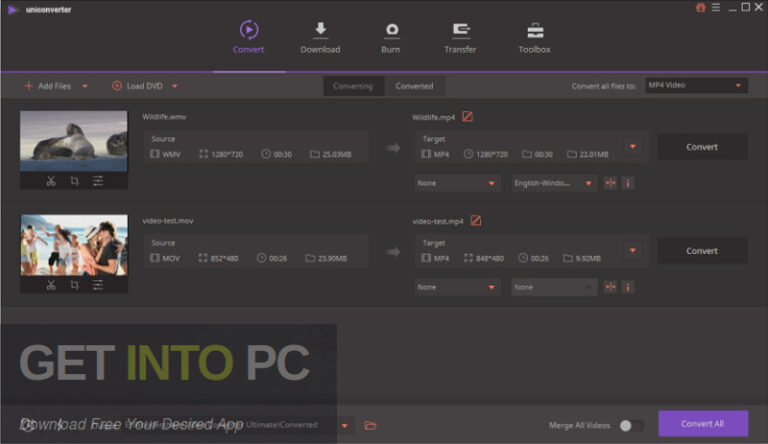Screen dimensions: 768x444
Task: Open the gift icon in title bar
Action: pyautogui.click(x=701, y=7)
